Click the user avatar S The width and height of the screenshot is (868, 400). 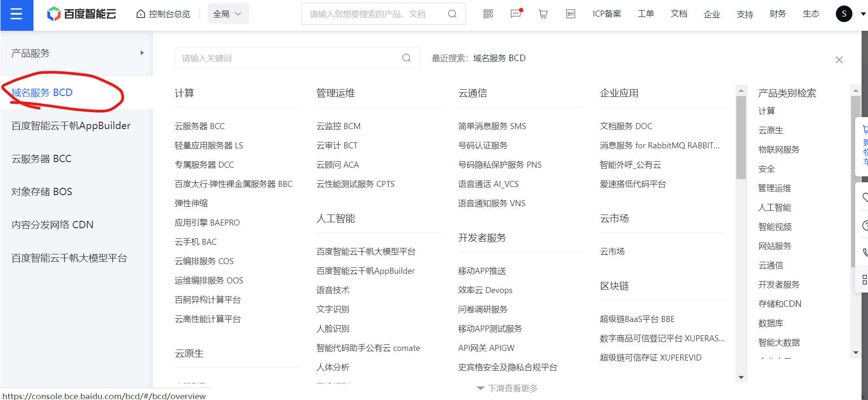point(844,14)
